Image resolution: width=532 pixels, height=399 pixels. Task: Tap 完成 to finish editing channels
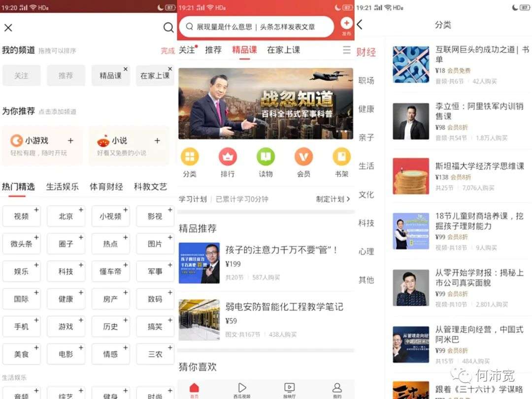click(x=167, y=51)
